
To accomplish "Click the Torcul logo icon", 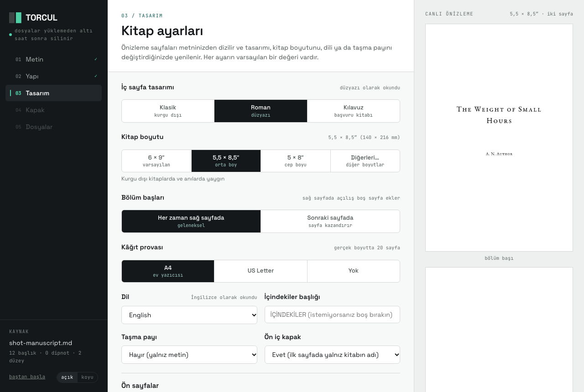I will pyautogui.click(x=15, y=18).
